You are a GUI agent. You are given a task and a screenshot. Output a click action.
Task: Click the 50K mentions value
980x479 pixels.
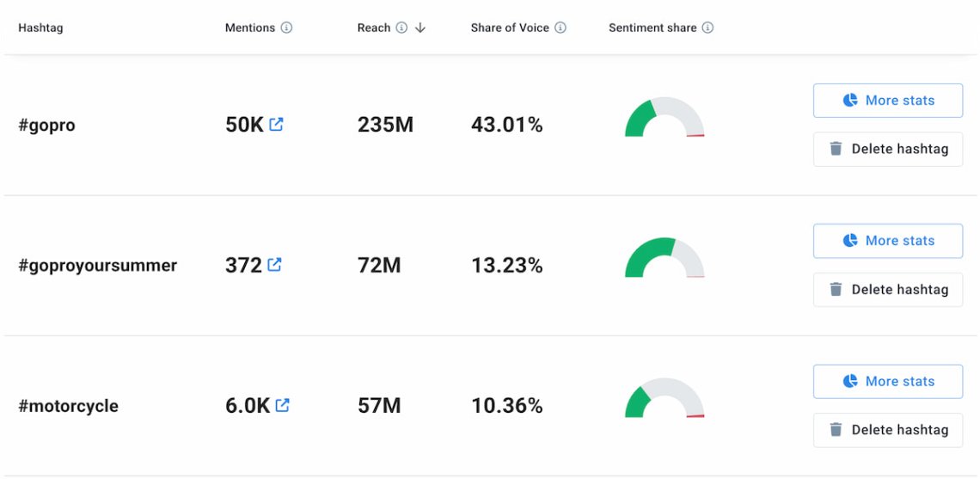(245, 125)
